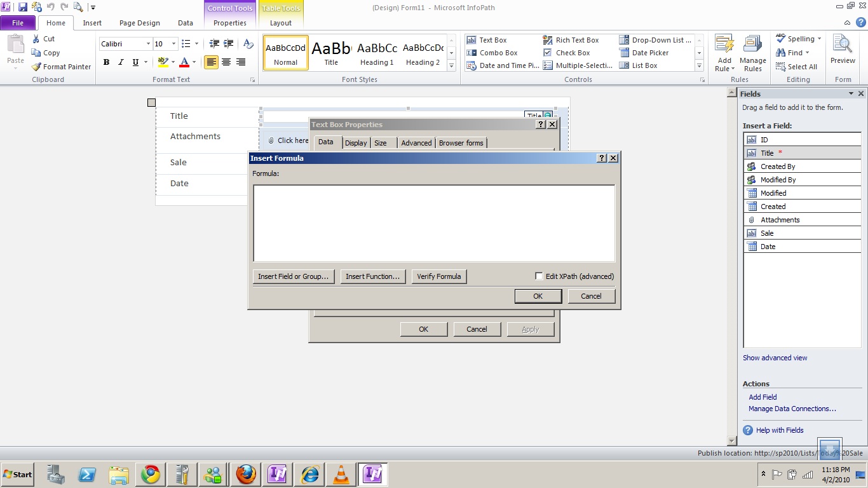
Task: Open the Display tab in Text Box Properties
Action: (356, 143)
